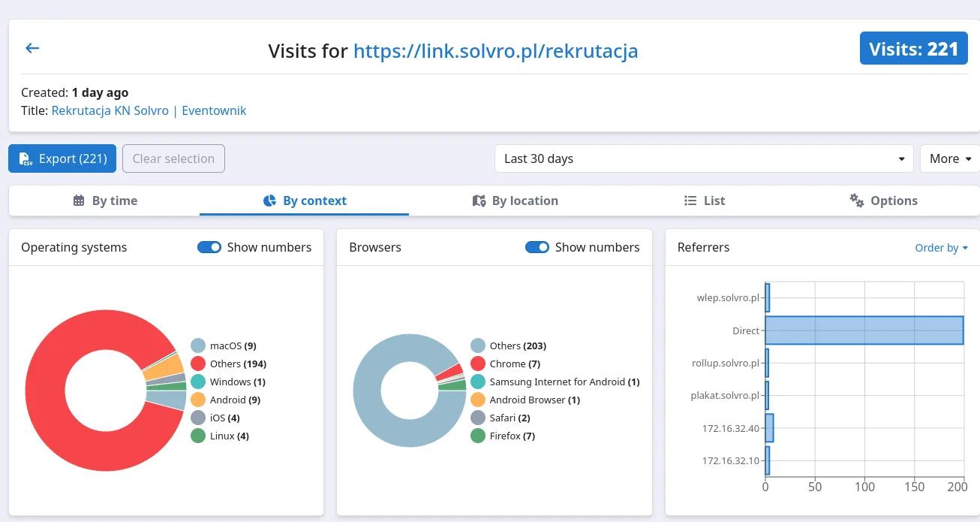Open the Order by dropdown in Referrers

[941, 248]
